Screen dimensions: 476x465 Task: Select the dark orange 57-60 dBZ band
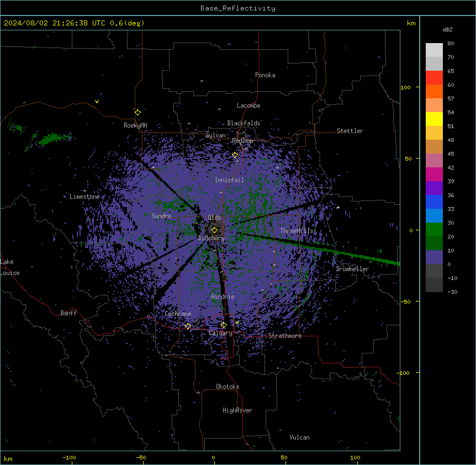[434, 91]
